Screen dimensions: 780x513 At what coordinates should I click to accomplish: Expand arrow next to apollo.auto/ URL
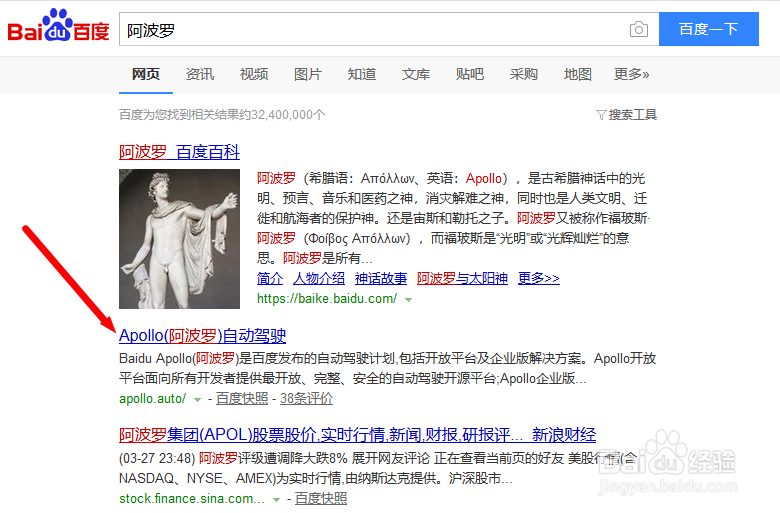197,400
